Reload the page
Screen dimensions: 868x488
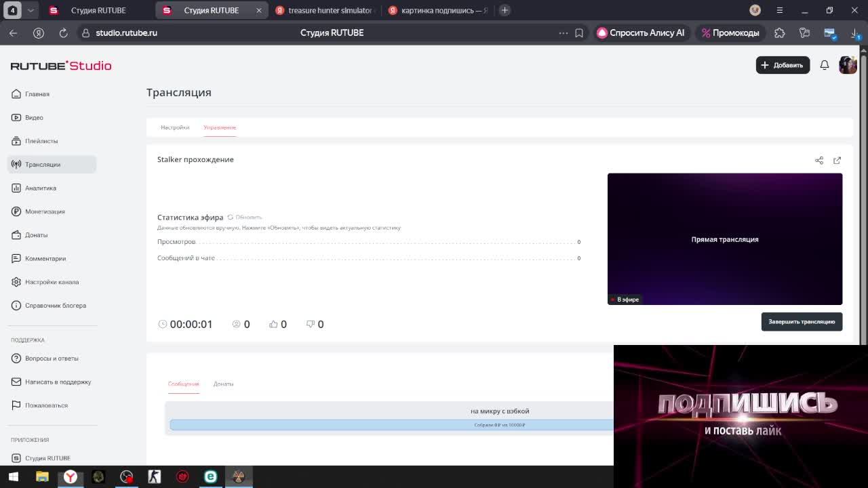63,33
